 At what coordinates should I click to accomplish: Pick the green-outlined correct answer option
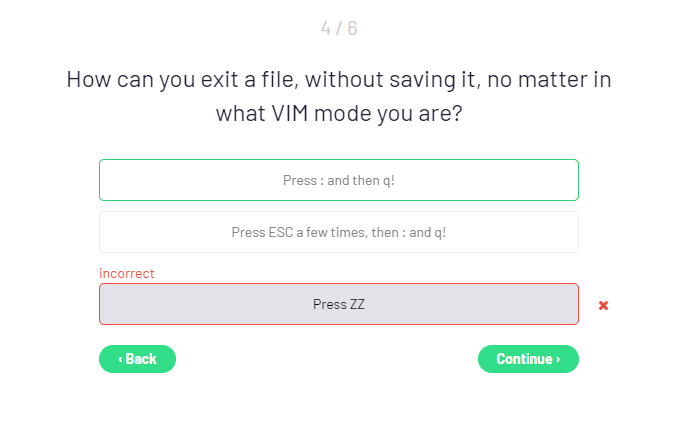coord(338,181)
